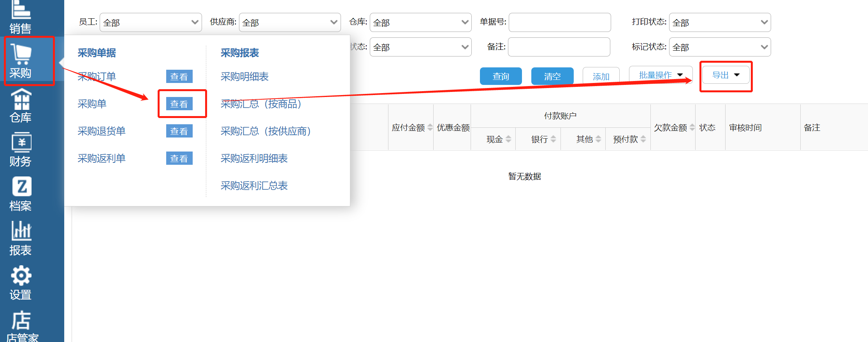The image size is (868, 342).
Task: Select 采购退货单 in purchase menu
Action: click(101, 131)
